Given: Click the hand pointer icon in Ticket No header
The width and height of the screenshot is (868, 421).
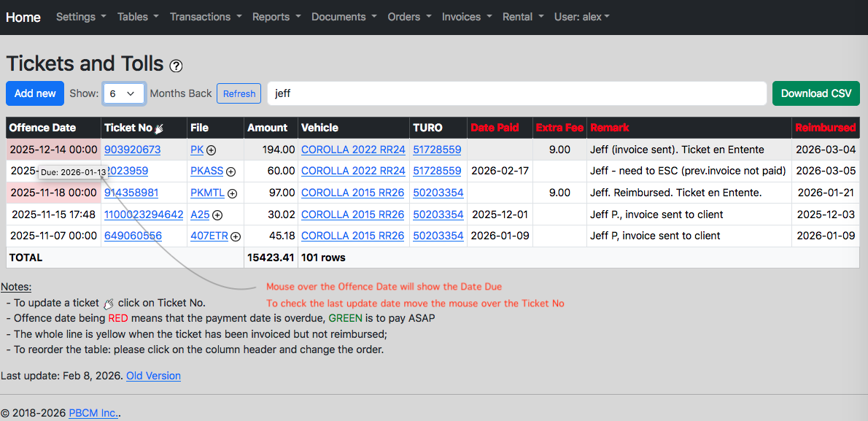Looking at the screenshot, I should 160,128.
